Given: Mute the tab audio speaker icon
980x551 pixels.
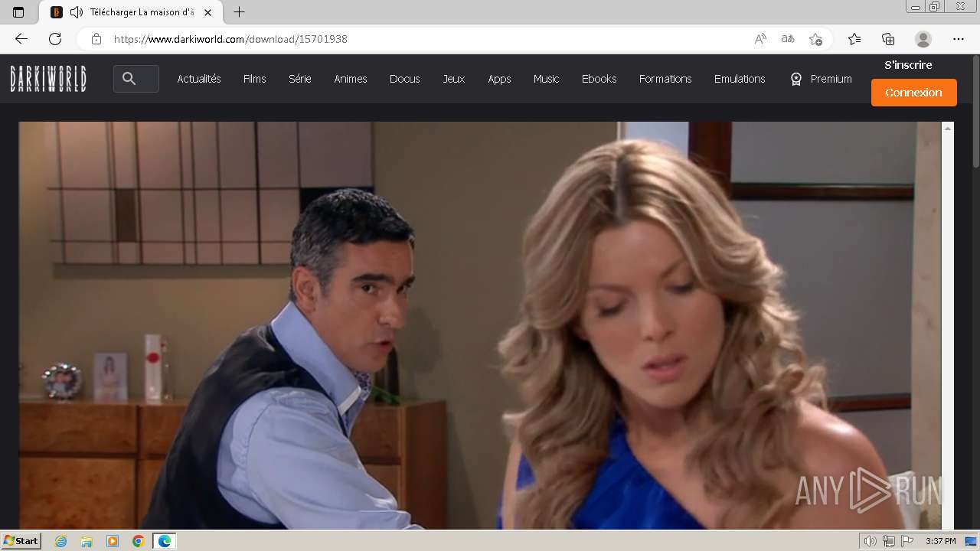Looking at the screenshot, I should (76, 12).
